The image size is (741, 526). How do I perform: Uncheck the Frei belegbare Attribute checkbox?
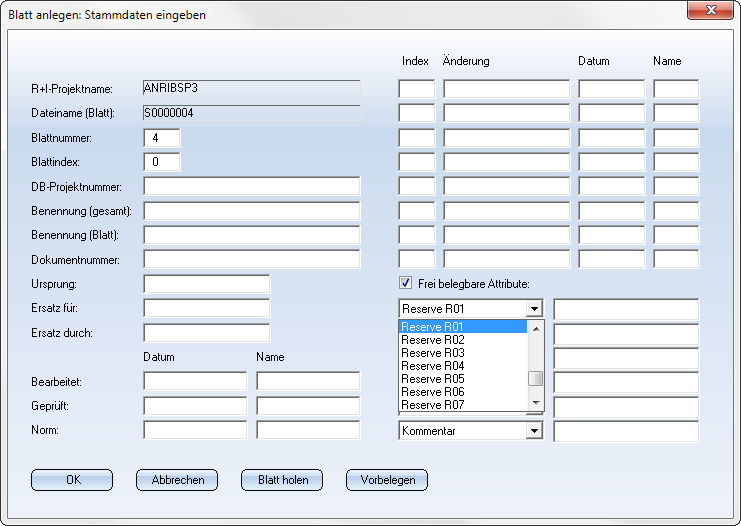tap(406, 283)
